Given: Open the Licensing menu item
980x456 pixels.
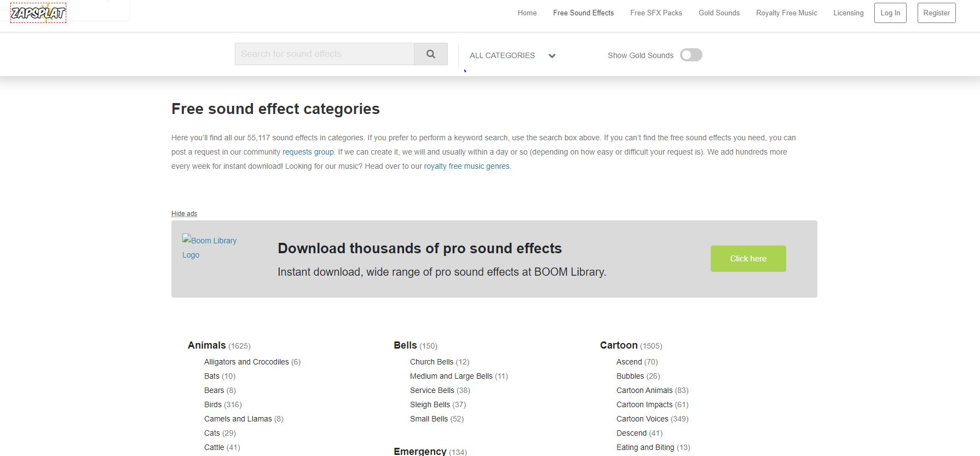Looking at the screenshot, I should point(849,13).
